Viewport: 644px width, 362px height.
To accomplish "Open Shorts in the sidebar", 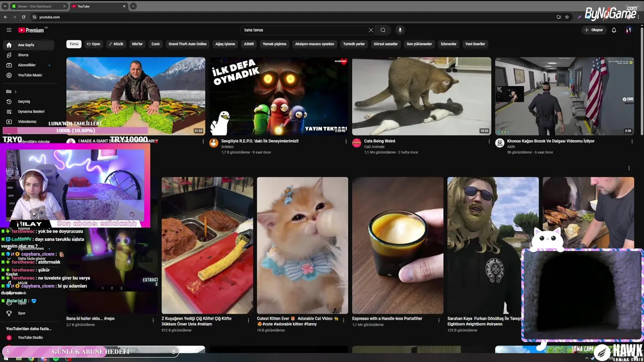I will point(28,55).
